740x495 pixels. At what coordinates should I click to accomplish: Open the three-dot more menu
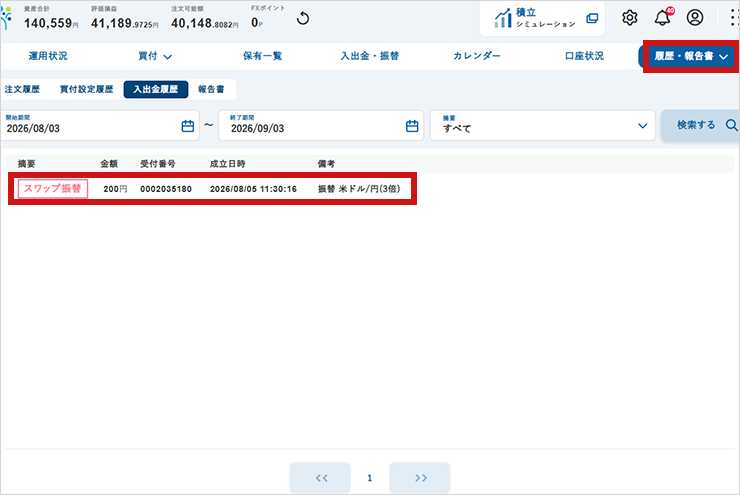click(x=733, y=18)
